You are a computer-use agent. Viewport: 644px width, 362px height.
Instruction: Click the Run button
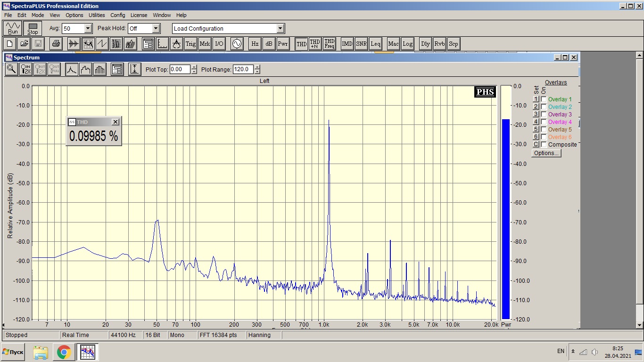pos(13,28)
